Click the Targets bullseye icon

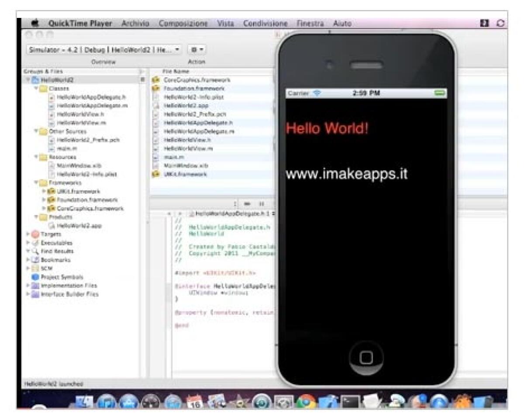(36, 234)
